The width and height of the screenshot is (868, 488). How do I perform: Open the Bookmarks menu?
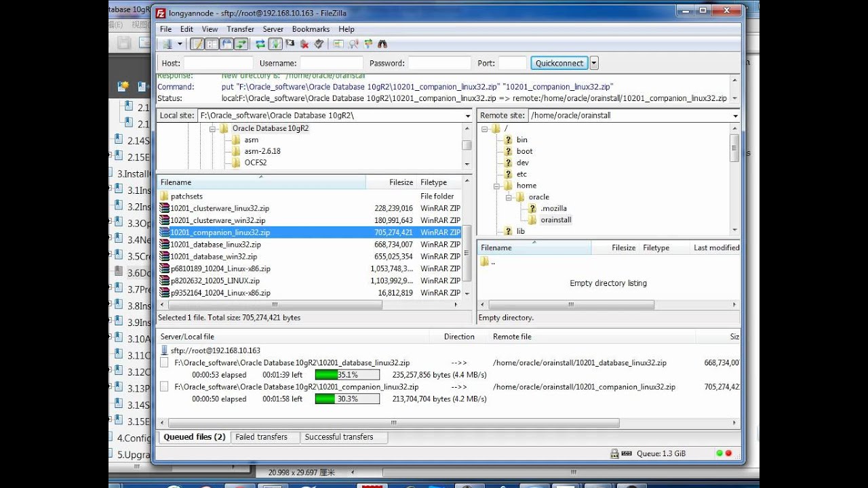point(311,29)
